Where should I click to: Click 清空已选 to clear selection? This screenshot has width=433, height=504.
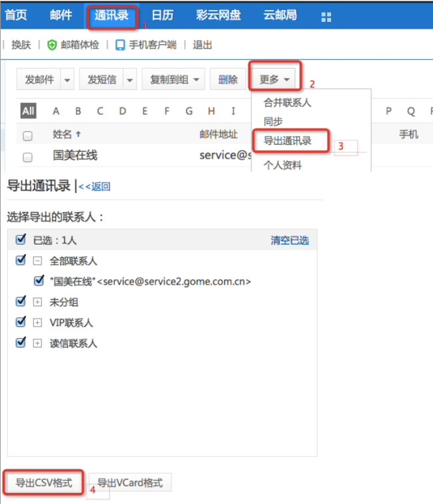tap(290, 240)
